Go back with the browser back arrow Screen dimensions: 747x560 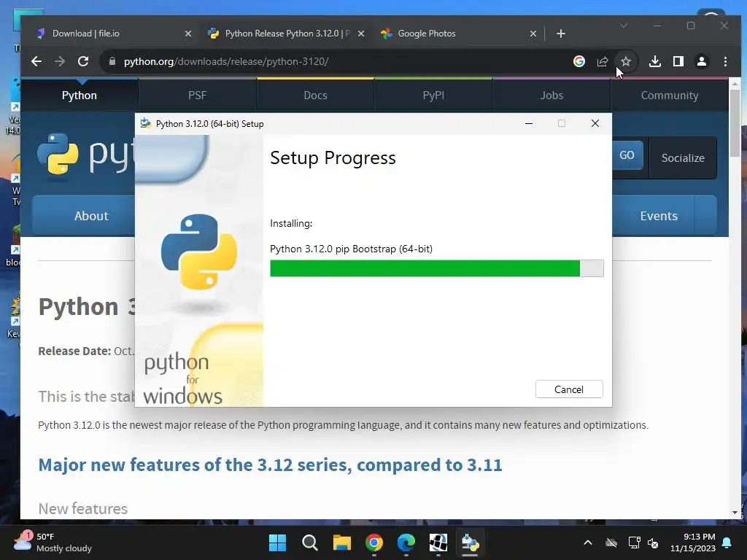click(36, 61)
